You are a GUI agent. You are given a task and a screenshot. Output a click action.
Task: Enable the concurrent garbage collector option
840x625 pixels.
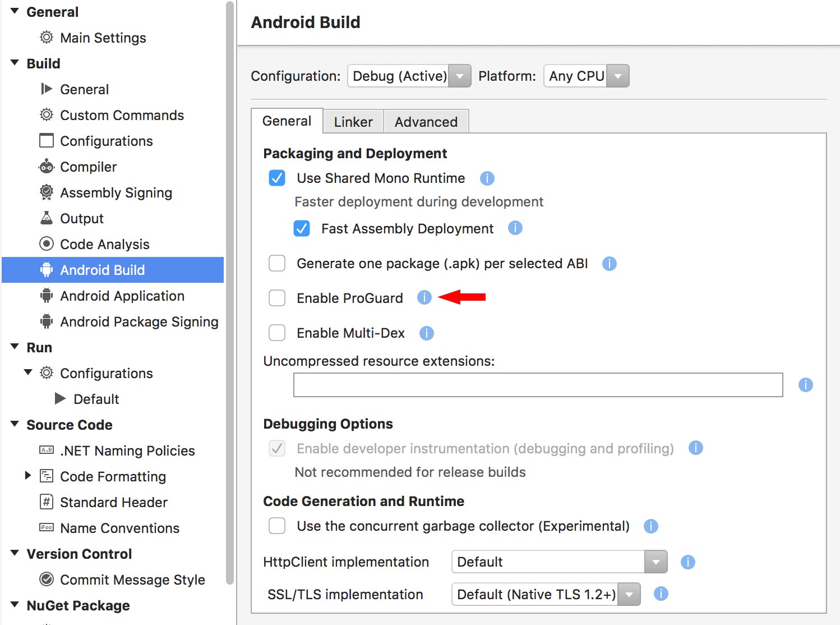(x=277, y=526)
